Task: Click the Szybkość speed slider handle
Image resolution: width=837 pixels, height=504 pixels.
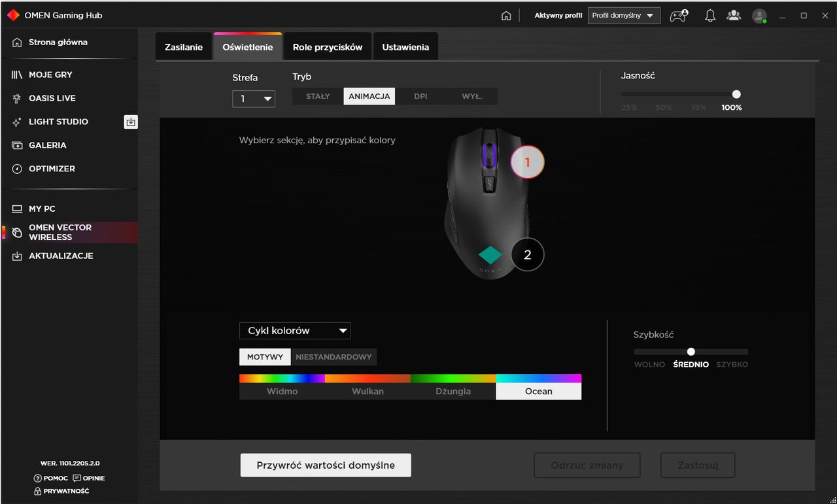Action: click(691, 352)
